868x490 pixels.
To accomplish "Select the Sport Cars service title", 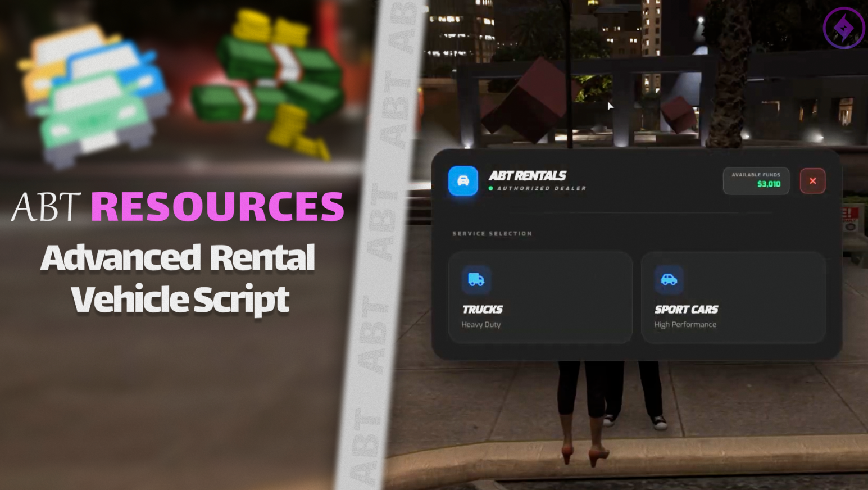I will [686, 309].
